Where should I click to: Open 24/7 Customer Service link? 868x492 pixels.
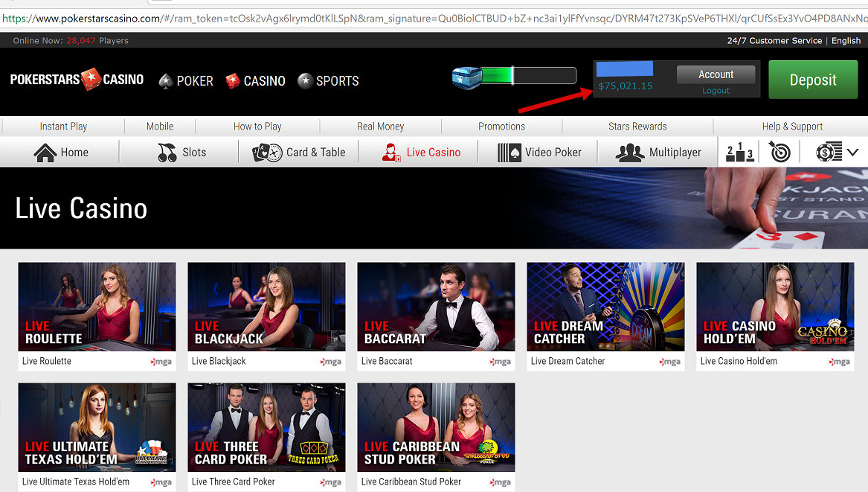[x=774, y=40]
